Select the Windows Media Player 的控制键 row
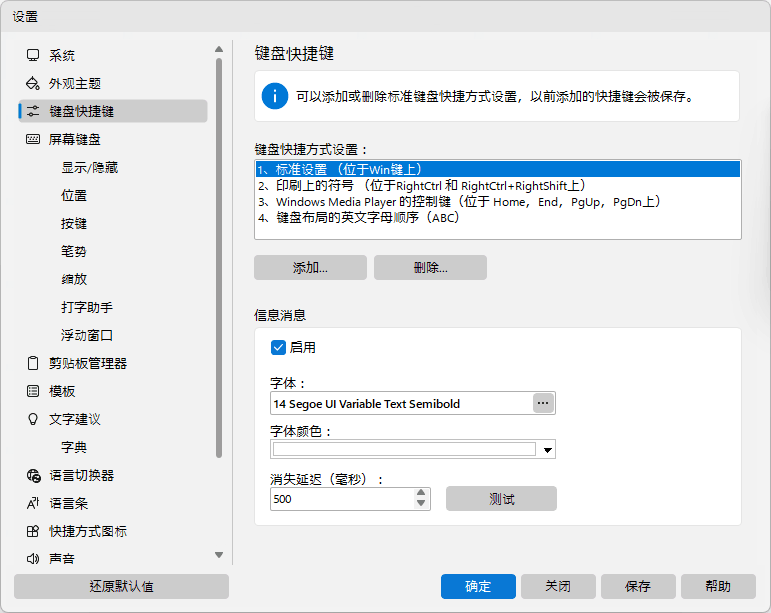The width and height of the screenshot is (771, 613). 498,202
